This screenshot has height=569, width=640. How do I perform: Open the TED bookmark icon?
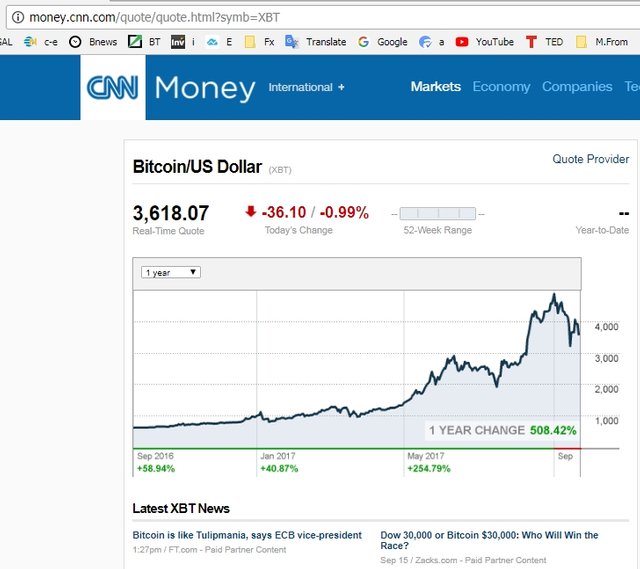click(x=531, y=42)
